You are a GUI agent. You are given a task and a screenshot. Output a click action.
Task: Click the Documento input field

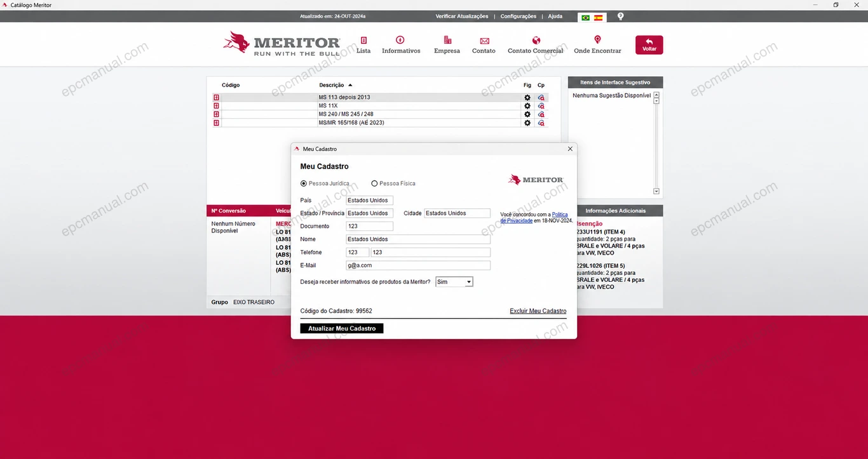tap(370, 227)
